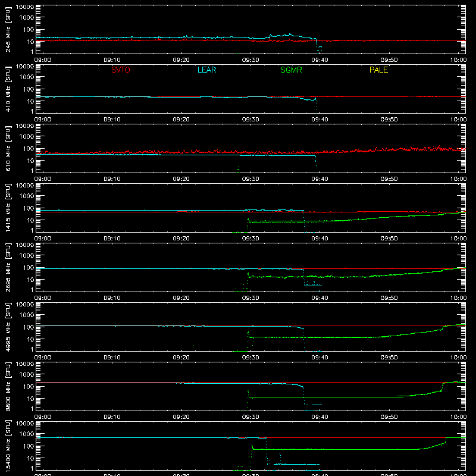Click the 1000 y-axis value on the 15400 MHz plot
476x476 pixels.
27,434
